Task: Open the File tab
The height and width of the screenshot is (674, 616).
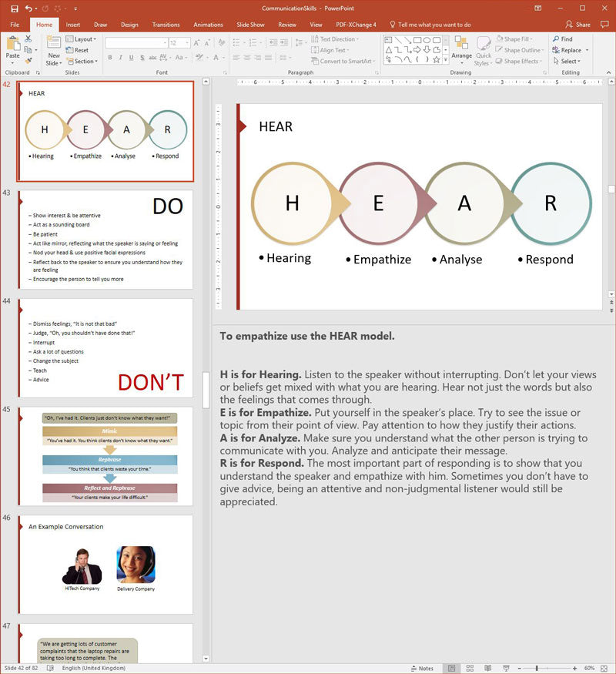Action: [x=15, y=25]
